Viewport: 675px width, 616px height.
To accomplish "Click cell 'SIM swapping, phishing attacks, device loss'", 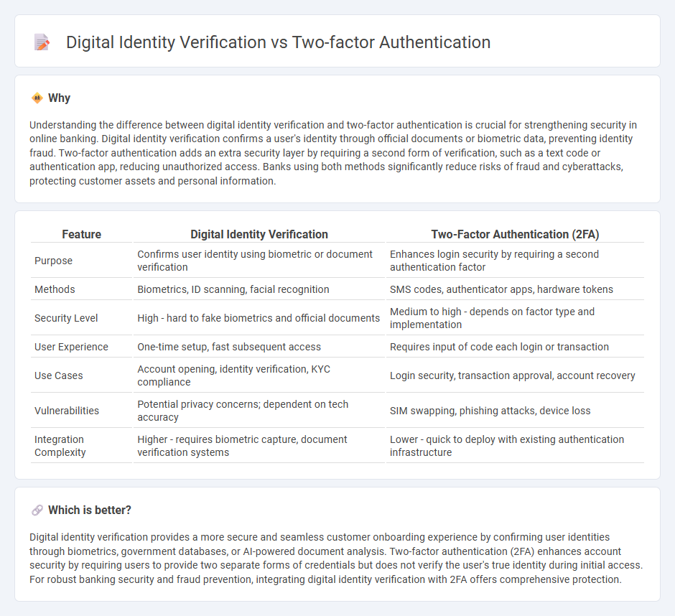I will pos(515,411).
